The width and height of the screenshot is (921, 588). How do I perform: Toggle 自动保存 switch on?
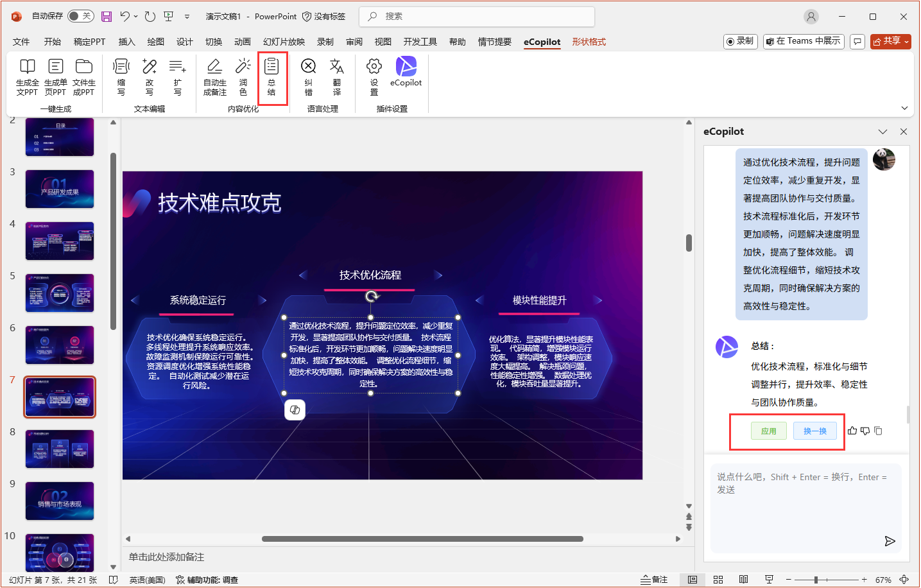[80, 16]
